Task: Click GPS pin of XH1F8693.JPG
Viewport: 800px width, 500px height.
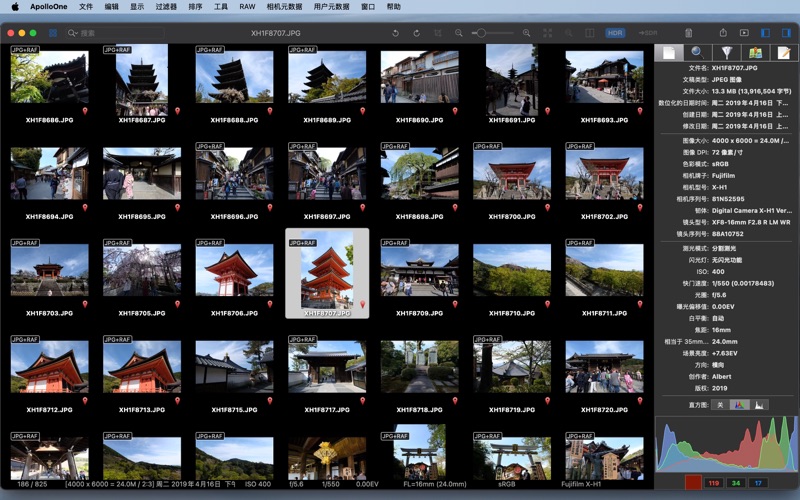Action: tap(640, 111)
